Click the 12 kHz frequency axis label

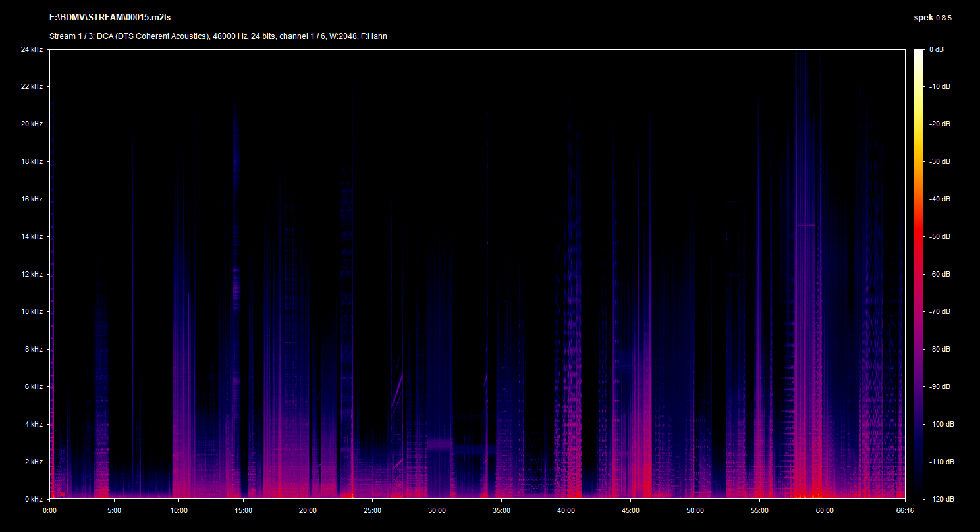pyautogui.click(x=31, y=274)
